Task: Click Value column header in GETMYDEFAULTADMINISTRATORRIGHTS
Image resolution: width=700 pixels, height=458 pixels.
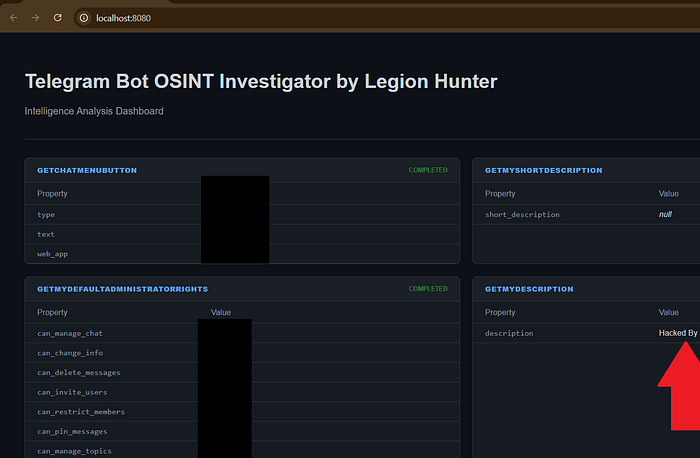Action: (221, 312)
